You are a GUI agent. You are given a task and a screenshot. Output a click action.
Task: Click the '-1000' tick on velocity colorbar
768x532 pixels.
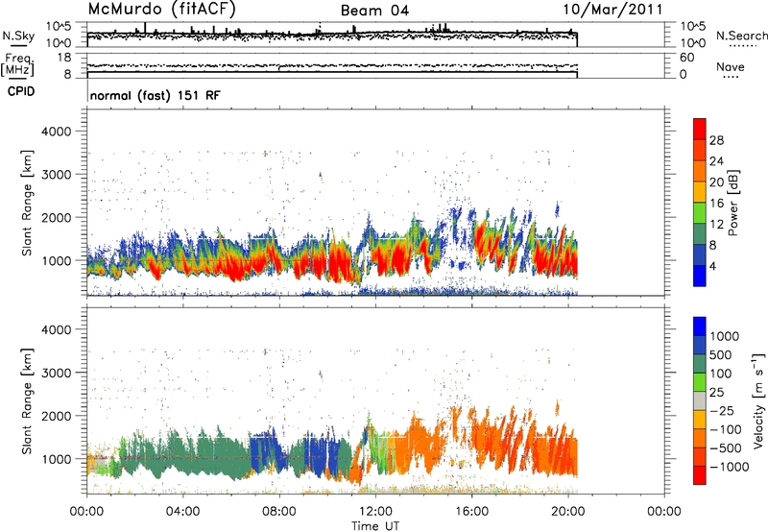click(x=729, y=467)
